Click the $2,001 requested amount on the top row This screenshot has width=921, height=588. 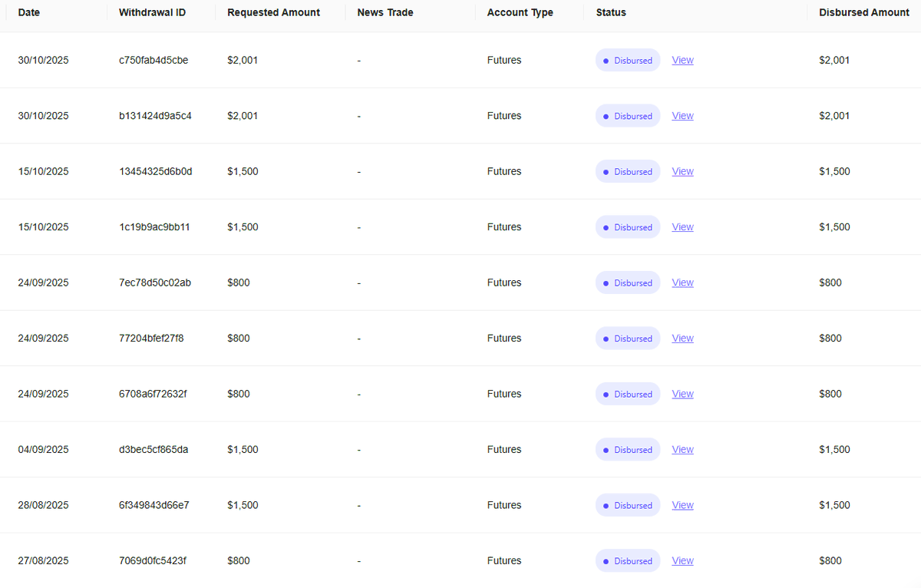243,60
